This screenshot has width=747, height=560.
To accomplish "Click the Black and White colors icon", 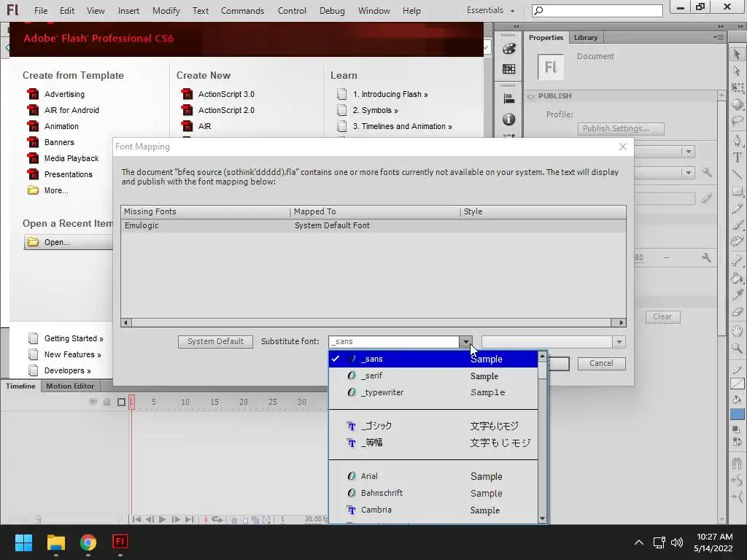I will pos(737,429).
